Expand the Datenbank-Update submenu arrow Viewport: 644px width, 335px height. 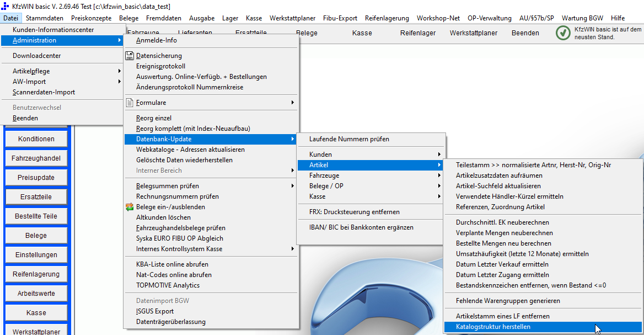pos(292,139)
